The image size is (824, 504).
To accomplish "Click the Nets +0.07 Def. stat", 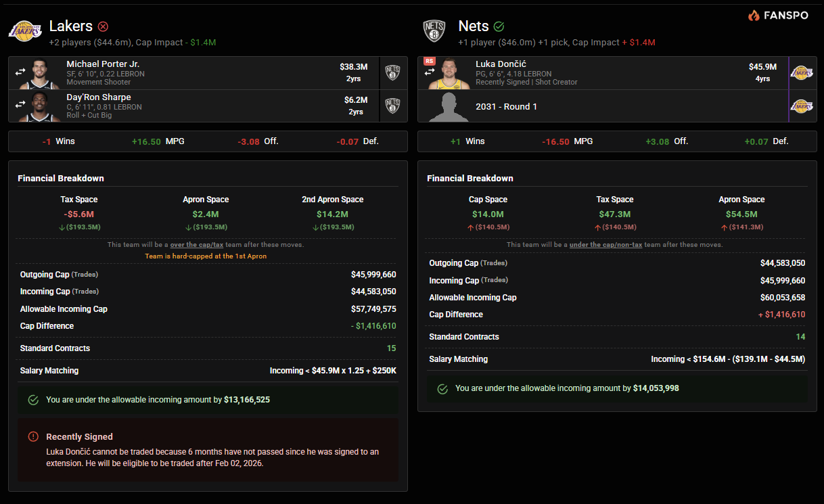I will pyautogui.click(x=766, y=141).
